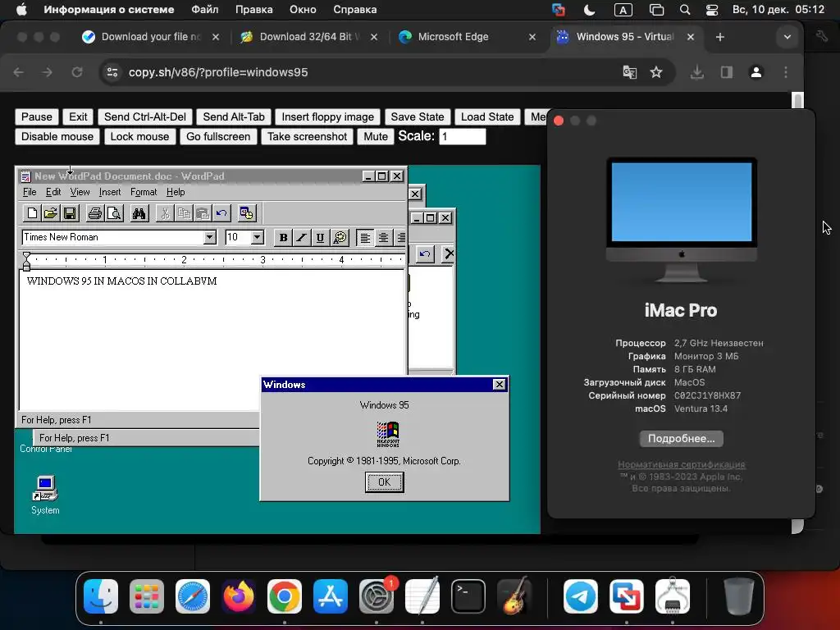The image size is (840, 630).
Task: Open Telegram from the Dock
Action: (x=581, y=596)
